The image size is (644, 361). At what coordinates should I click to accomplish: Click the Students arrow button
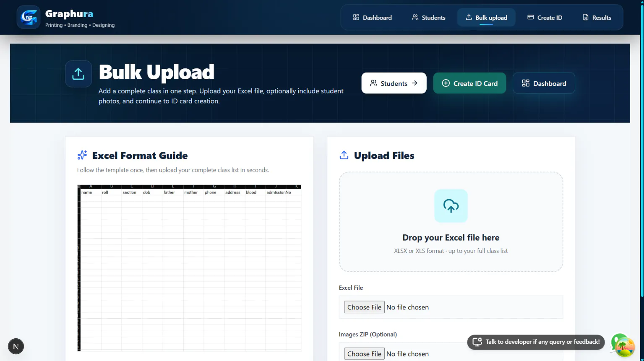(x=394, y=83)
